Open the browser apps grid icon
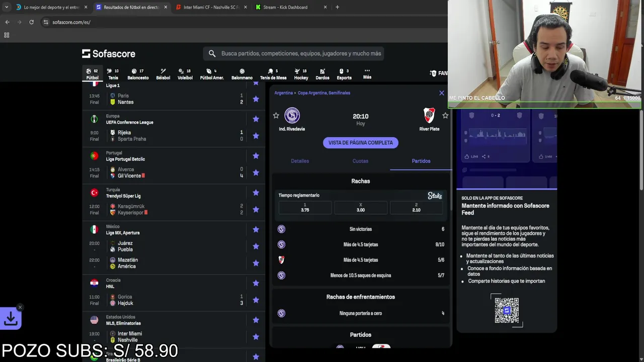644x362 pixels. click(x=7, y=35)
